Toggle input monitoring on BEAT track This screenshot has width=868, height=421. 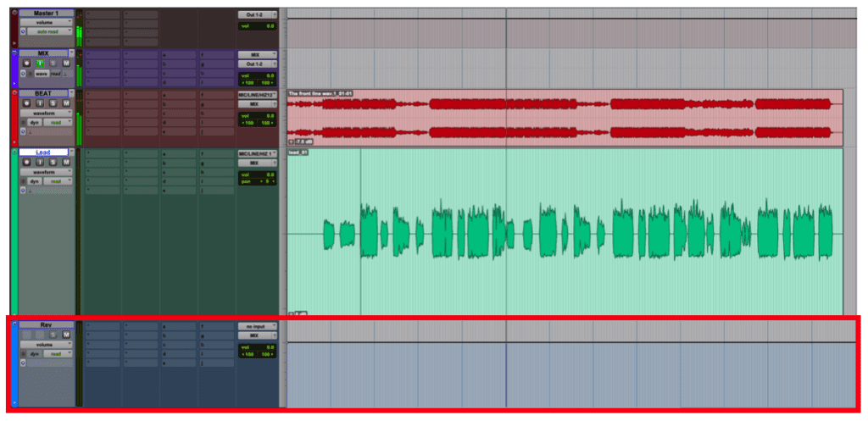pyautogui.click(x=39, y=103)
